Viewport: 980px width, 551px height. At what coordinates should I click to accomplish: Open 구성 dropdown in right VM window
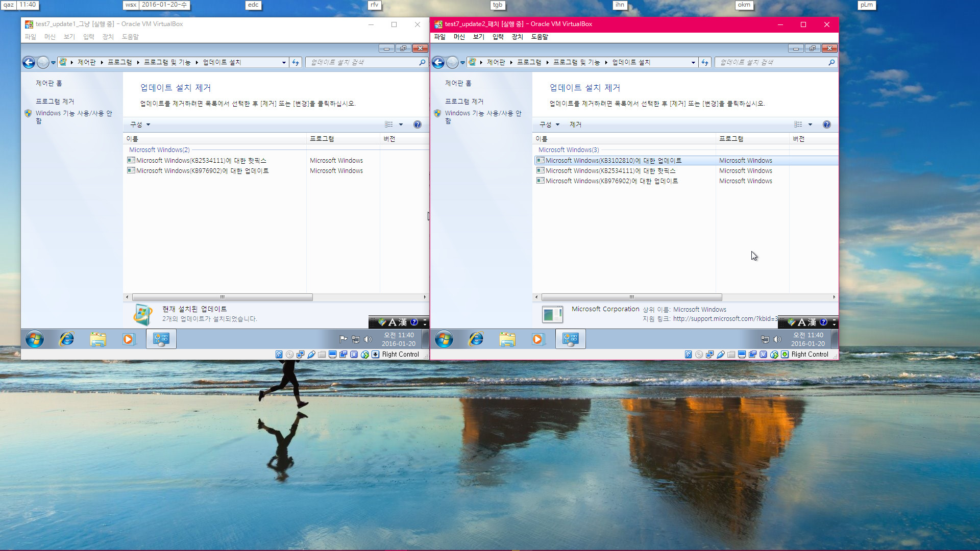click(x=549, y=124)
